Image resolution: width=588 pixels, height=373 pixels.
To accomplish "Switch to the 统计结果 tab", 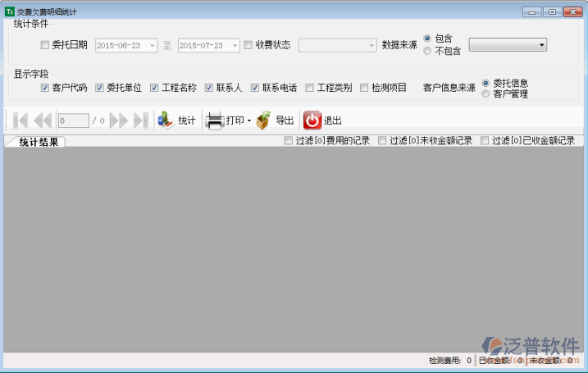I will [x=39, y=142].
